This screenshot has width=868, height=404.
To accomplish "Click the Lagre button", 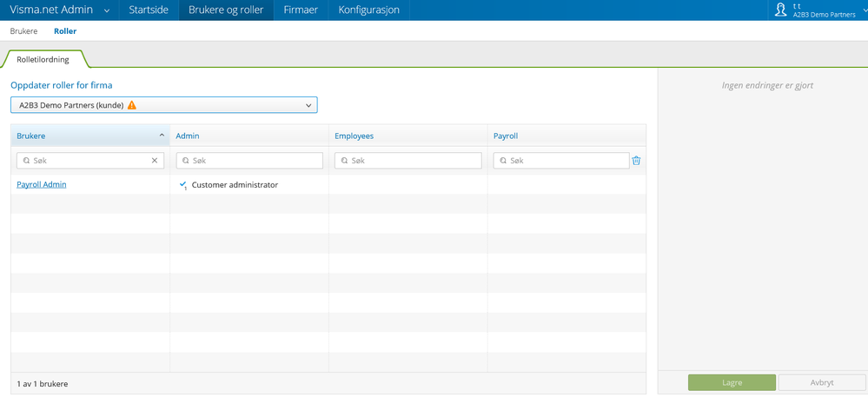I will point(732,382).
